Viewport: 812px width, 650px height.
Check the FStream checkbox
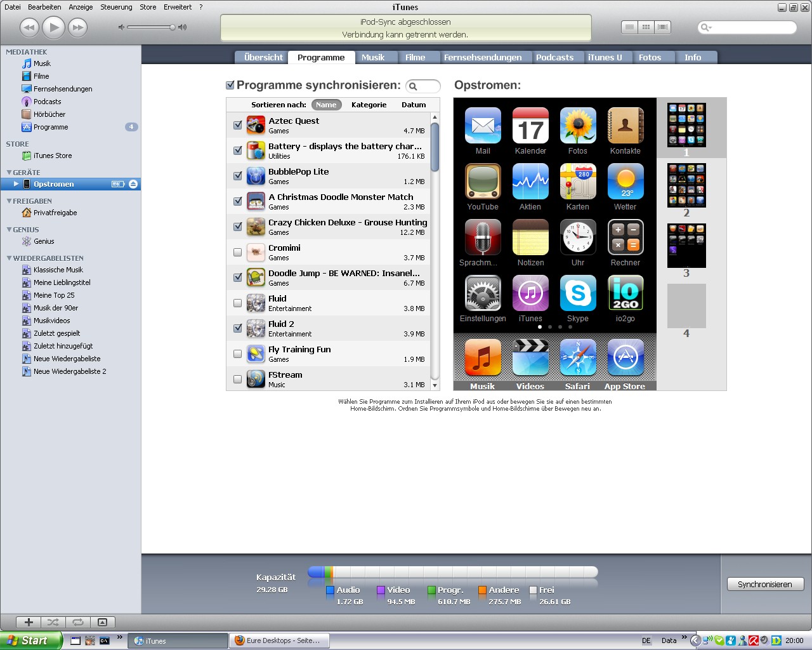[238, 379]
